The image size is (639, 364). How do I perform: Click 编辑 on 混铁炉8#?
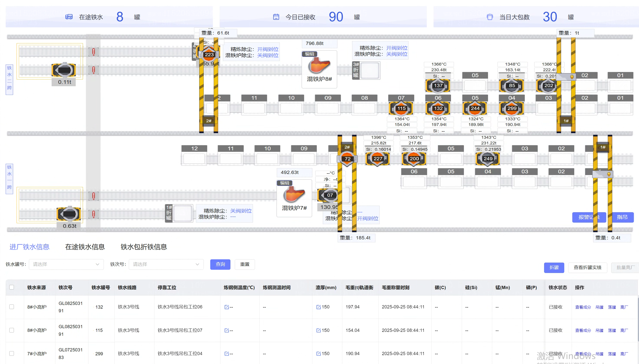310,54
